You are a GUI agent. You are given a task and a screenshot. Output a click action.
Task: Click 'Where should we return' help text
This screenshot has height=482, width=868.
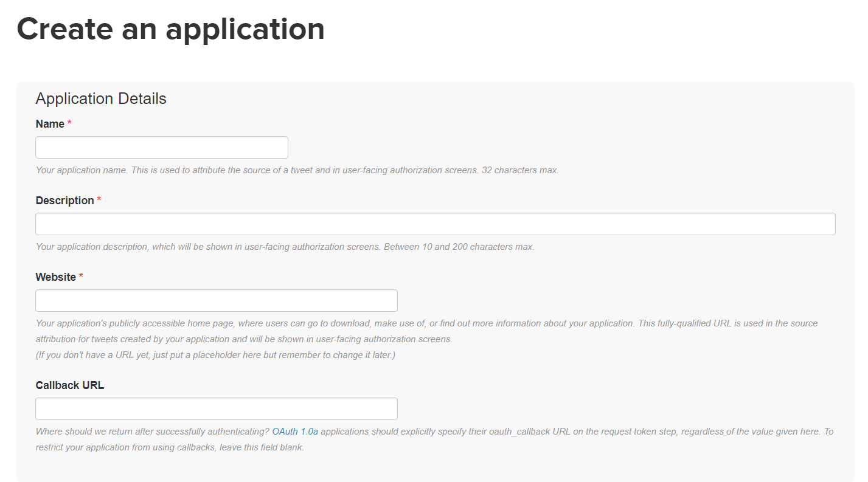point(152,432)
